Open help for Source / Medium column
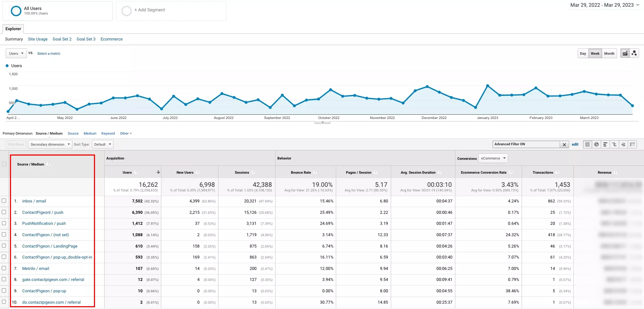Screen dimensions: 644x309 coord(49,164)
